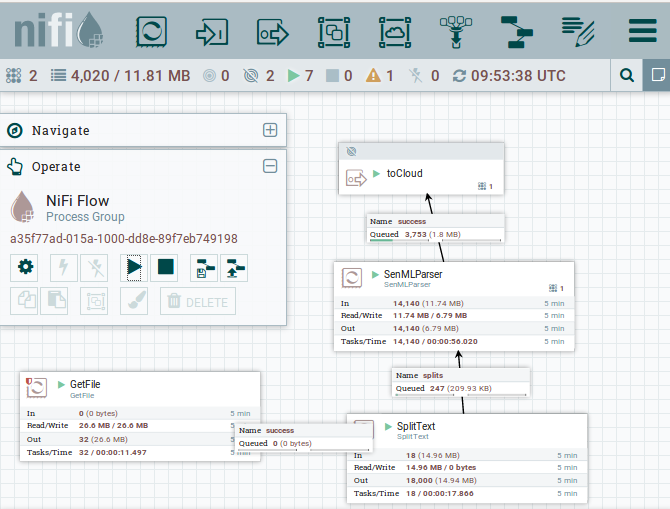Open the flow search magnifier

(x=626, y=75)
